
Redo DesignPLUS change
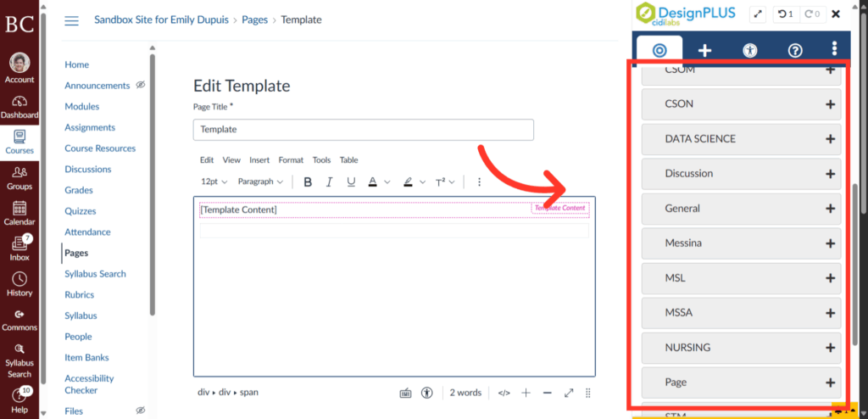click(x=812, y=14)
